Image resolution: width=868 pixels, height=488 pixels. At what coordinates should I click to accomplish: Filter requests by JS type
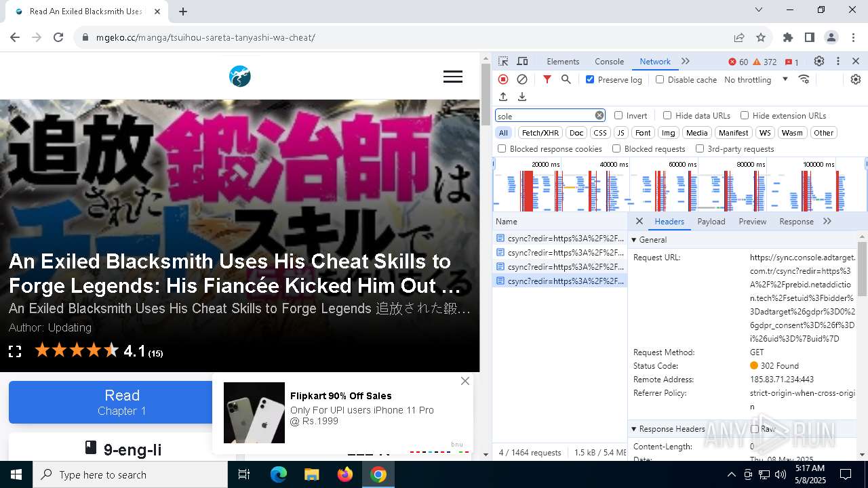pos(620,133)
